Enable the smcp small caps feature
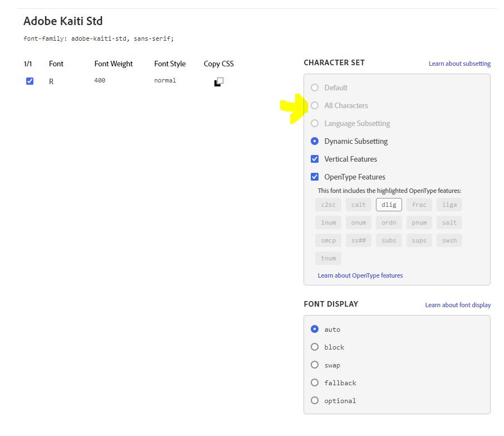The height and width of the screenshot is (436, 504). 328,240
